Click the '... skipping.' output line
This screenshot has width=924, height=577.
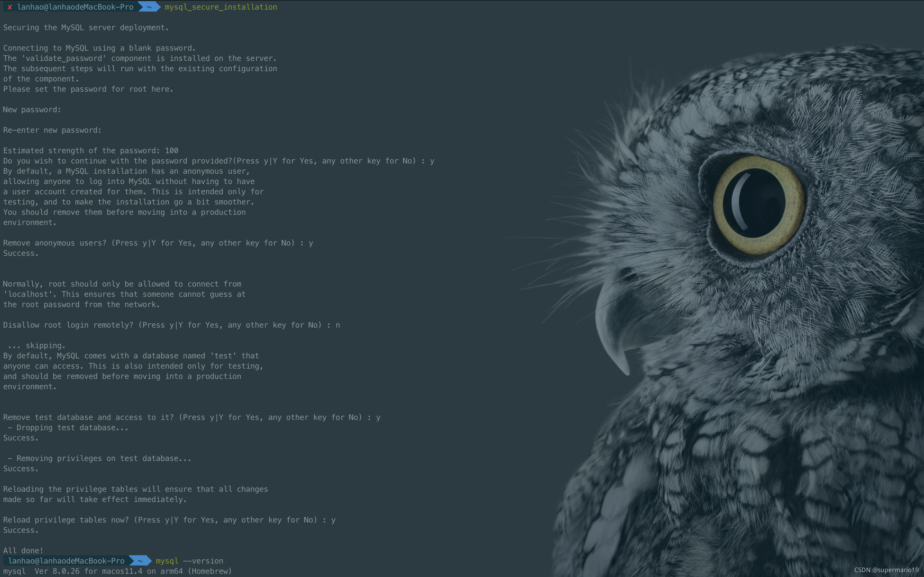point(36,345)
